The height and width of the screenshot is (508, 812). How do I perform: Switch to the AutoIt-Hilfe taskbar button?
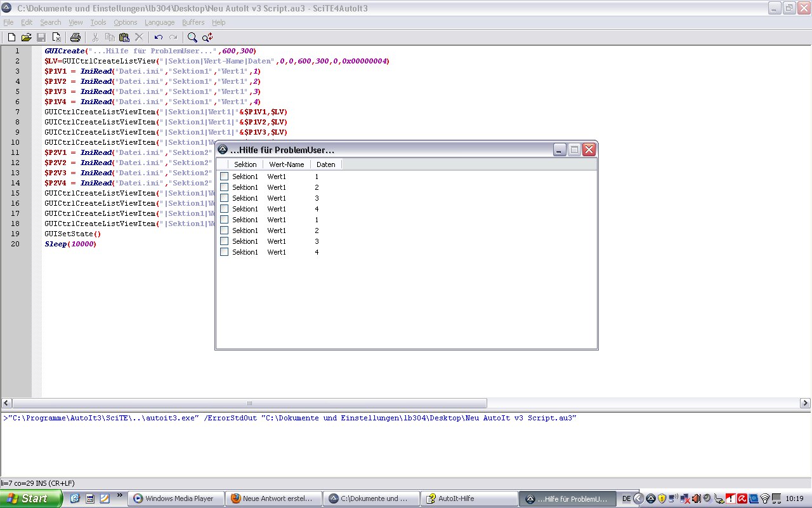[x=469, y=498]
